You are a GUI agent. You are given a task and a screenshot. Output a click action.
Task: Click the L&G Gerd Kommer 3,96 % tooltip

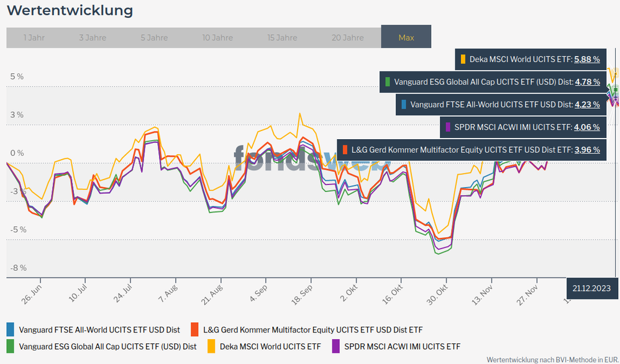(x=587, y=150)
